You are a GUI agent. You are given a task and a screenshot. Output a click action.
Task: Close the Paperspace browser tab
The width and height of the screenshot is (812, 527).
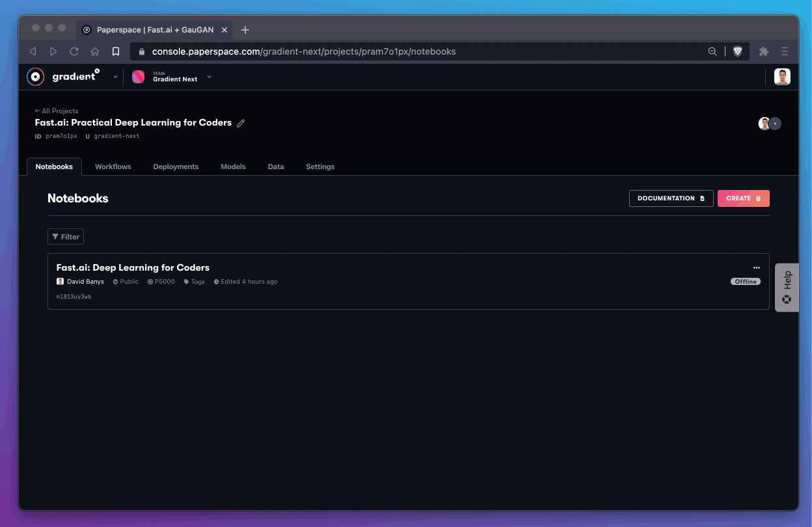click(x=224, y=30)
